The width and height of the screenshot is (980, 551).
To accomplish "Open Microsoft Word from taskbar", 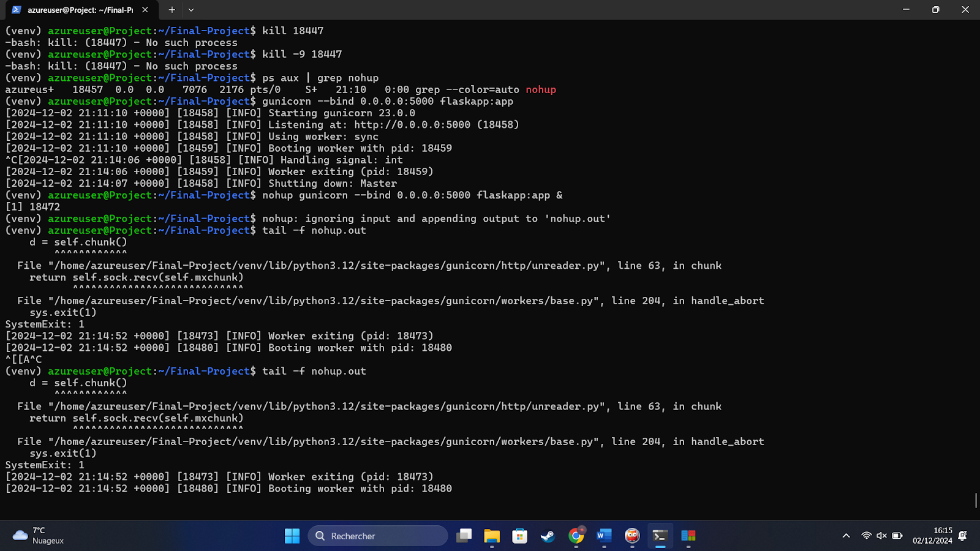I will tap(604, 536).
